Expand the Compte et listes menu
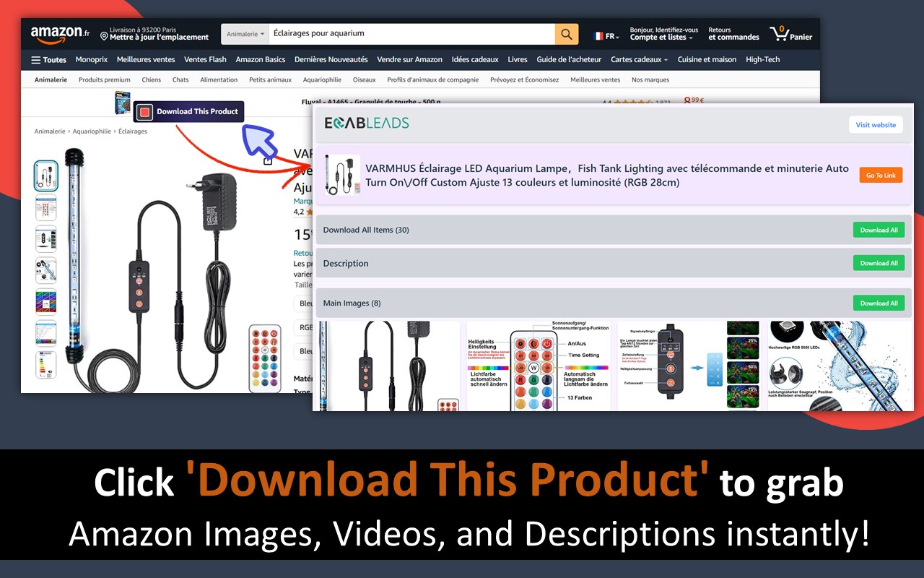Screen dimensions: 924x578 (663, 33)
